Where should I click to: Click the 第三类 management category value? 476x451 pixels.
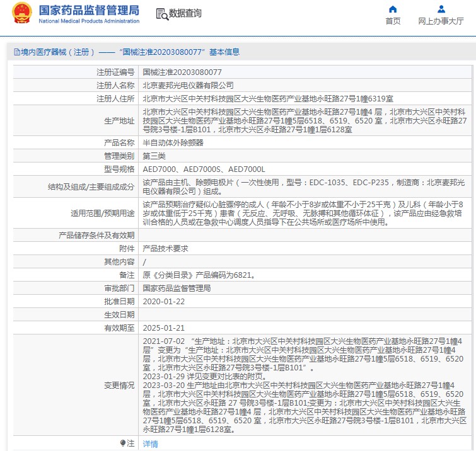click(154, 156)
